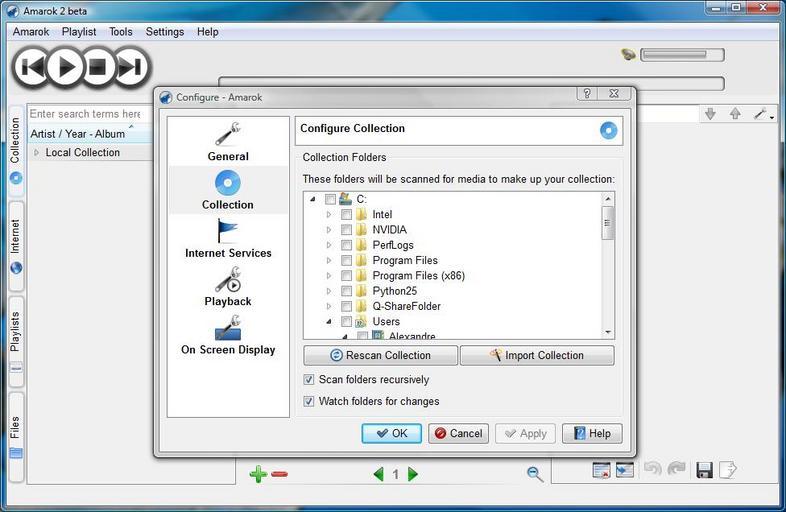Screen dimensions: 786x512
Task: Switch to the Playlists sidebar tab
Action: 16,341
